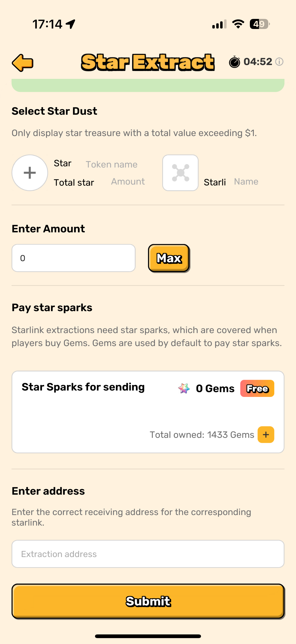Tap the Star Sparks for sending card

(148, 411)
